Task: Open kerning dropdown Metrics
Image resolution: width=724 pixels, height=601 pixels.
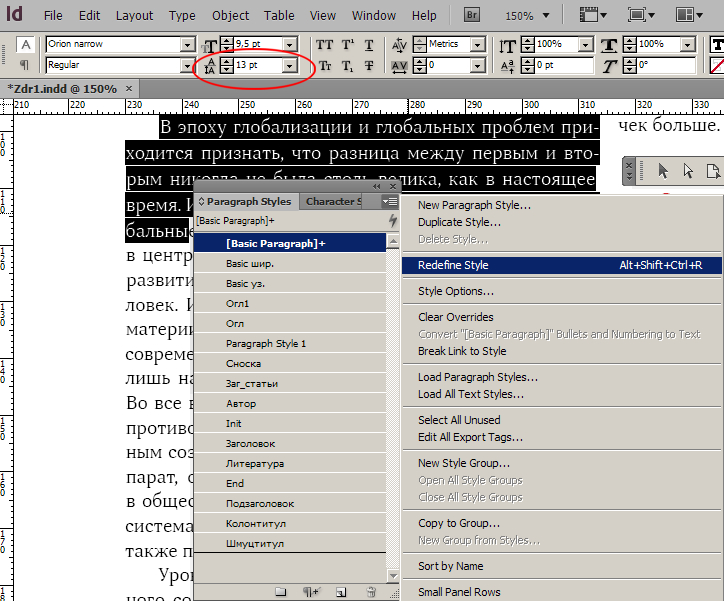Action: click(478, 45)
